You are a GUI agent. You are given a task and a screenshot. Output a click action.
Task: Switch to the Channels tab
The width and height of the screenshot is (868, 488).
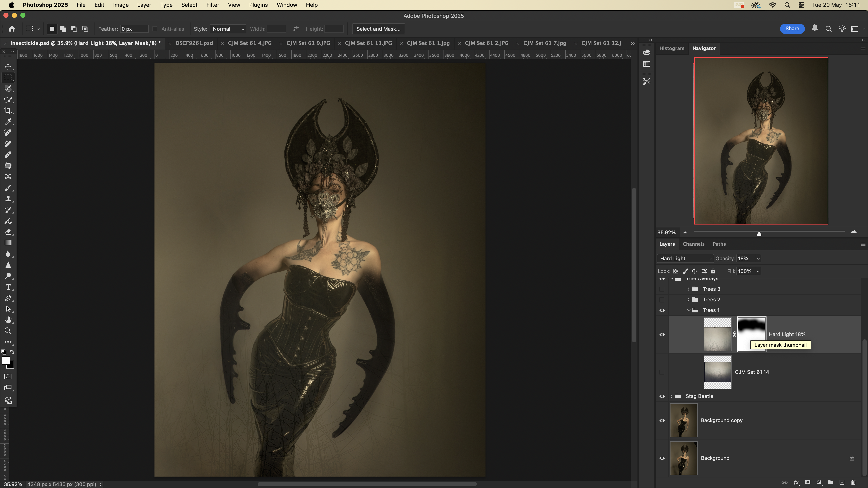pyautogui.click(x=693, y=244)
